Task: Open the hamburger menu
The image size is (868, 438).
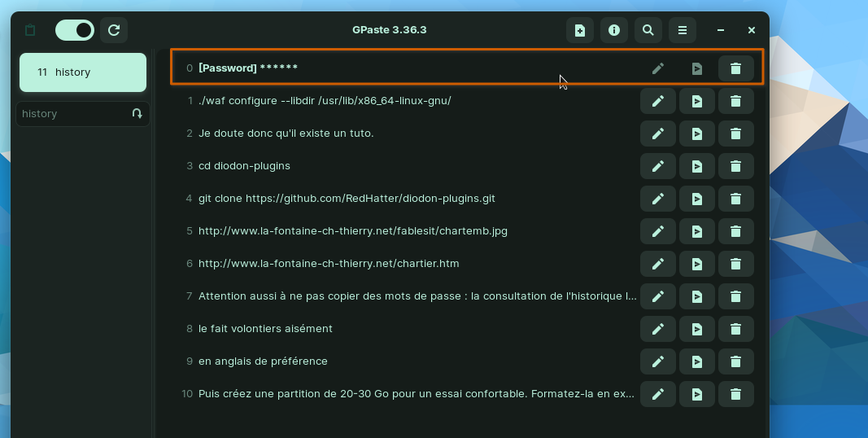Action: pyautogui.click(x=683, y=30)
